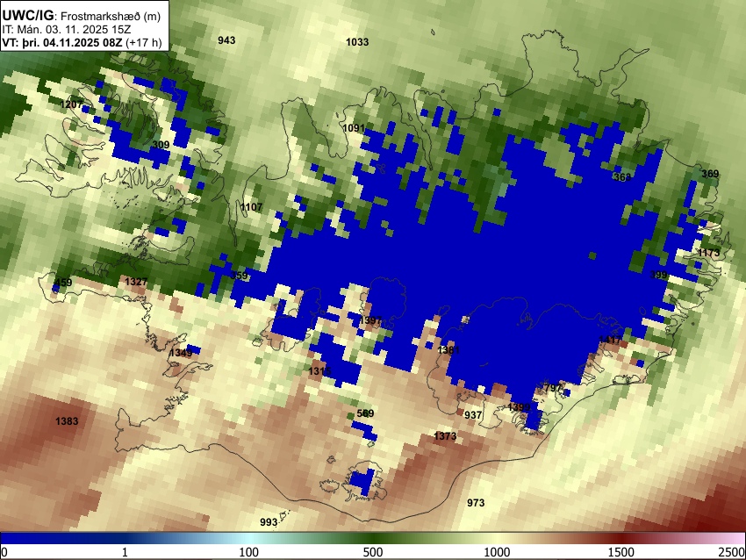Click the 309 value label
The height and width of the screenshot is (560, 746).
(x=161, y=145)
